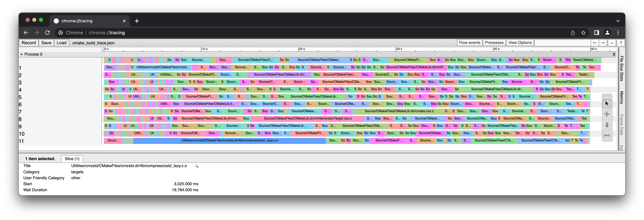Open a new tab with plus icon
The height and width of the screenshot is (220, 644).
[137, 21]
